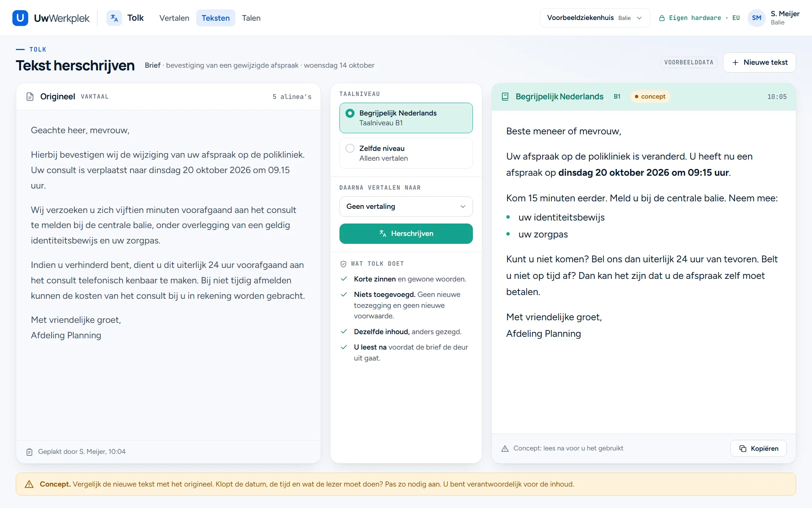The width and height of the screenshot is (812, 508).
Task: Open the Talen tab
Action: click(251, 18)
